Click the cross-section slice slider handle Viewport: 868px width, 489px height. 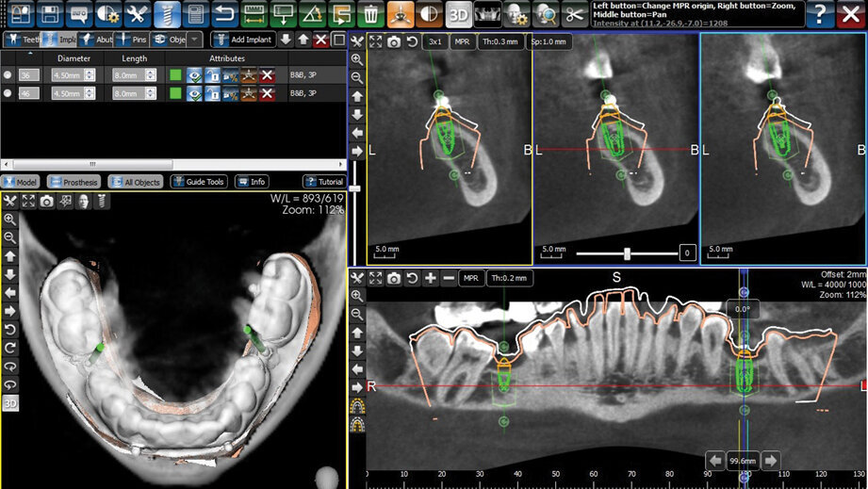click(627, 253)
